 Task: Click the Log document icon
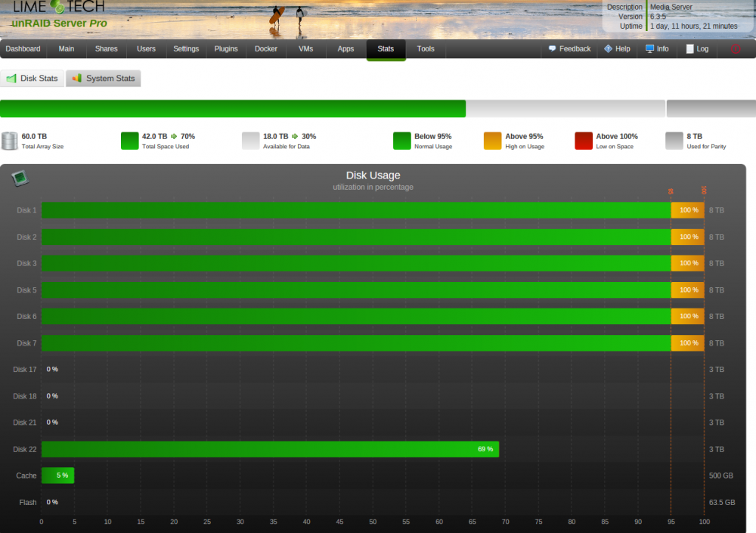[x=690, y=48]
